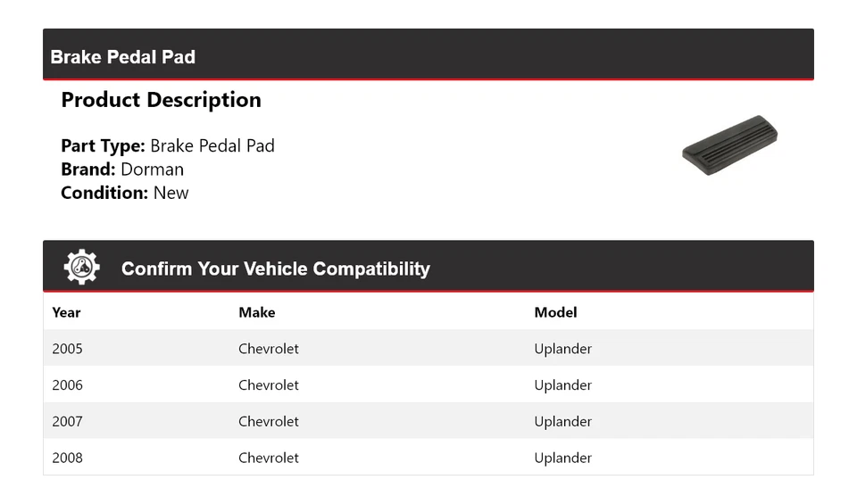857x504 pixels.
Task: Click the Make column header
Action: click(x=257, y=312)
